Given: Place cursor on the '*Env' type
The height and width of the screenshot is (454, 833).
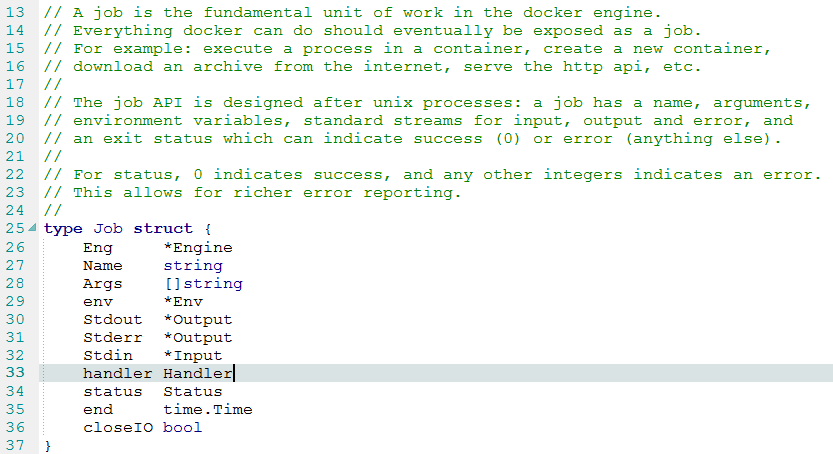Looking at the screenshot, I should 183,301.
